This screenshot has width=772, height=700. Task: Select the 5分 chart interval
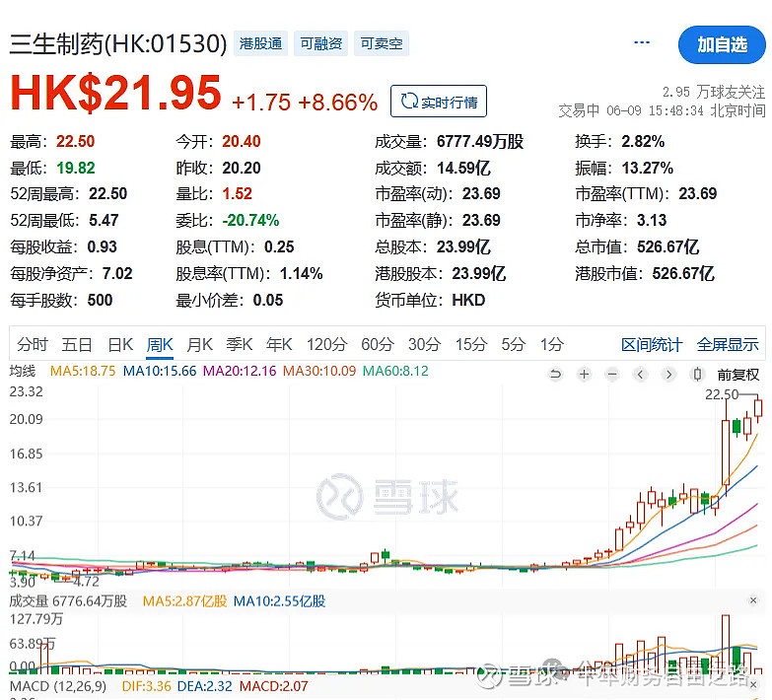click(513, 345)
